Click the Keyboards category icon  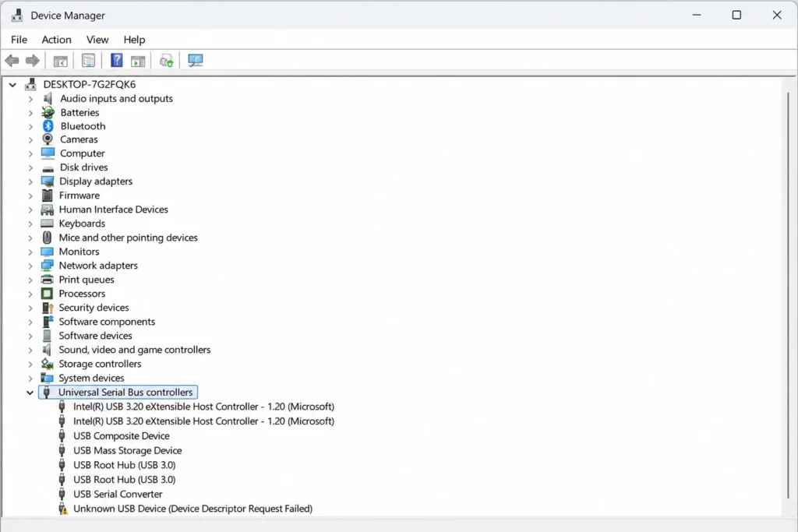click(x=47, y=224)
